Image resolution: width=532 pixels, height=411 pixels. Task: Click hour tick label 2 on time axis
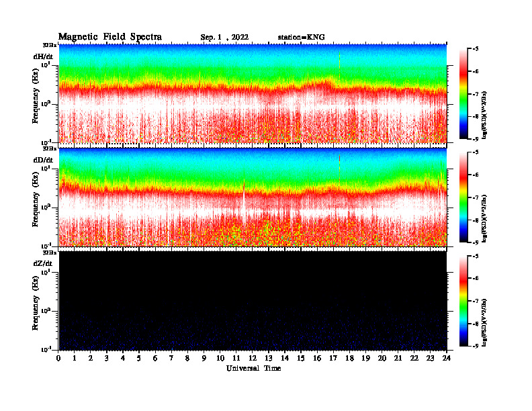click(x=91, y=358)
